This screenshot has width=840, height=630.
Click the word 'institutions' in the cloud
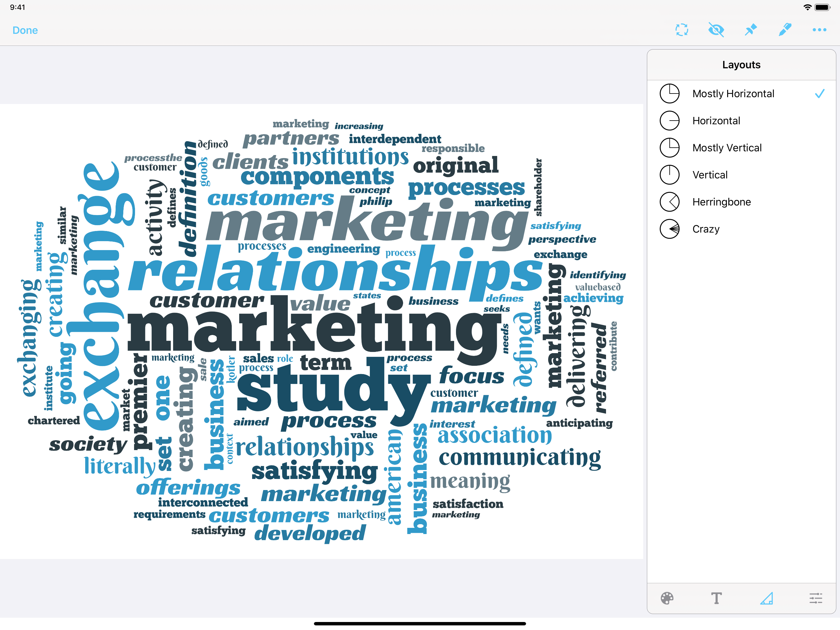350,157
